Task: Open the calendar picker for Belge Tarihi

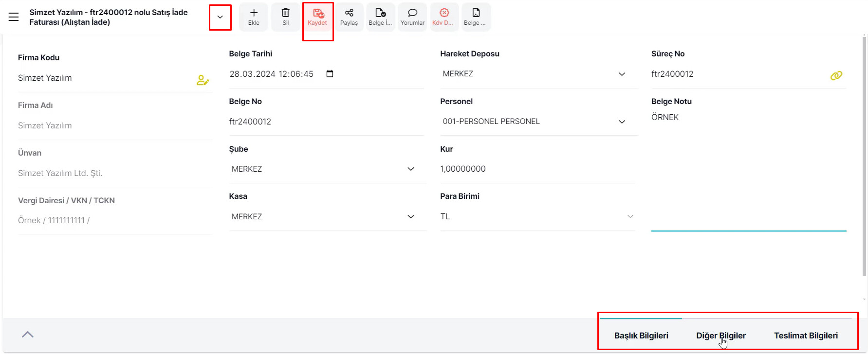Action: 330,74
